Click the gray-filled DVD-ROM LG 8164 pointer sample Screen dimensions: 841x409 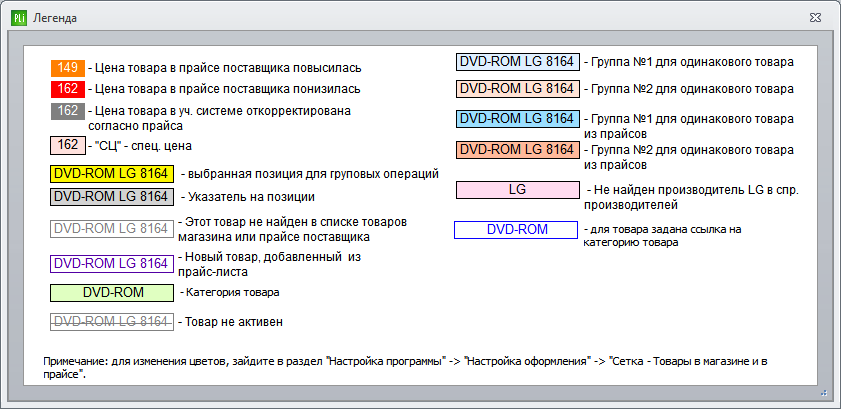[x=112, y=197]
